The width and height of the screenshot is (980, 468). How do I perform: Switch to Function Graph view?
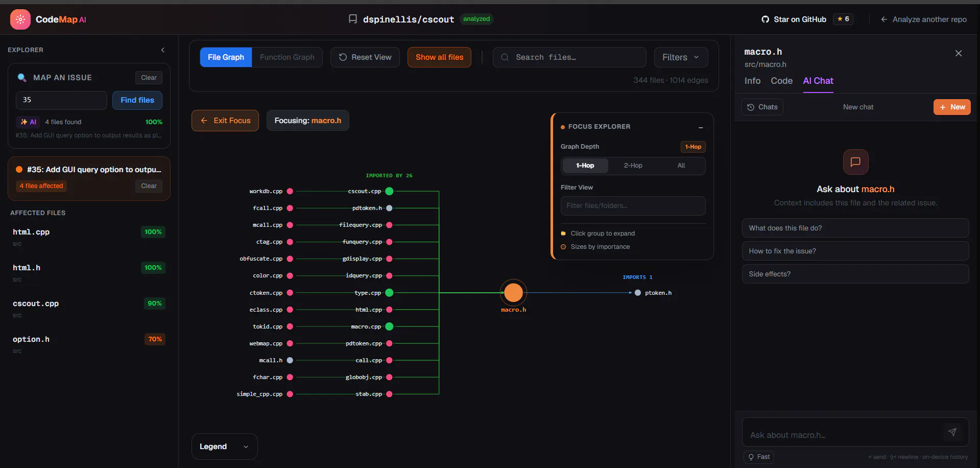(287, 57)
